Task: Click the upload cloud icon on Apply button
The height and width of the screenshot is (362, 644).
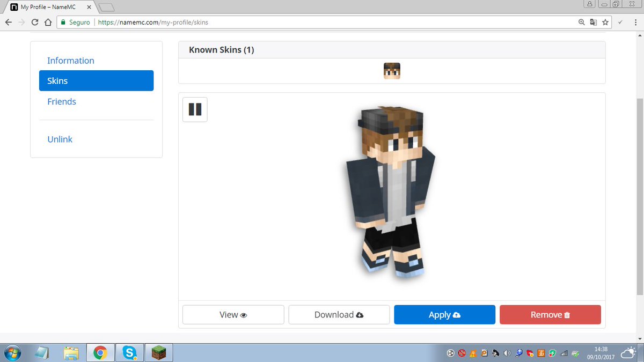Action: point(457,315)
